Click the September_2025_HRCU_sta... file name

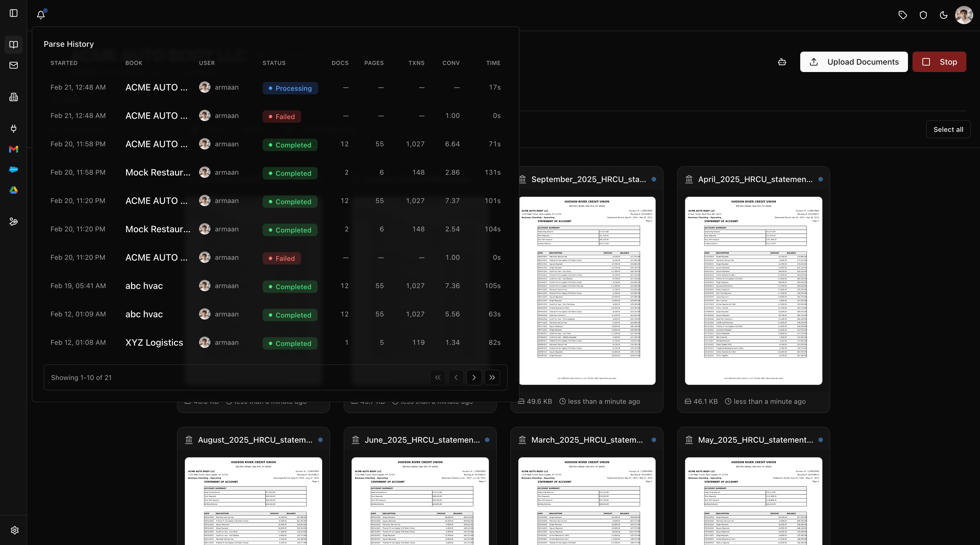(588, 179)
